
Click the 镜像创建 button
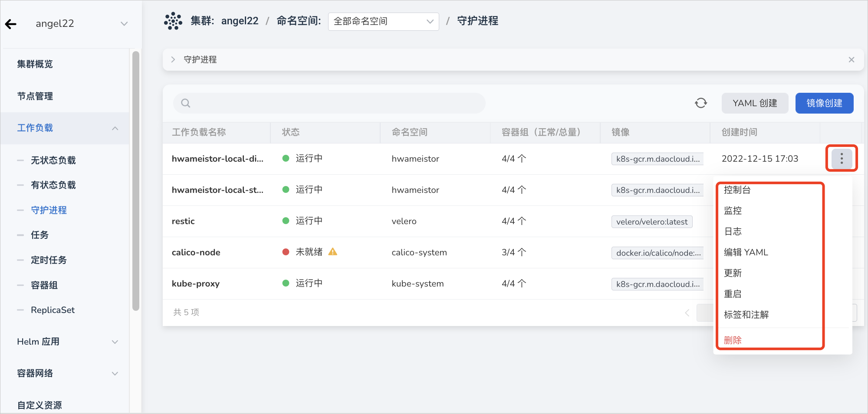point(824,103)
